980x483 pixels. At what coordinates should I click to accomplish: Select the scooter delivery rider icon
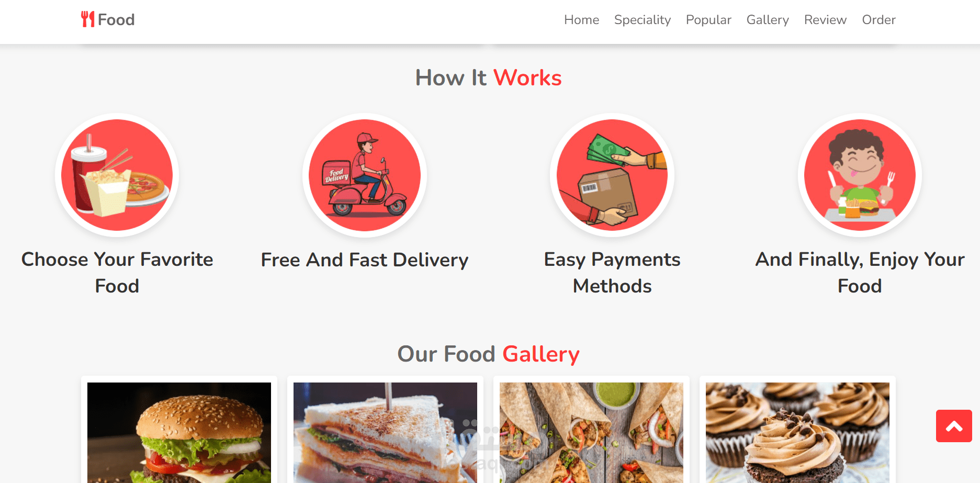coord(365,175)
